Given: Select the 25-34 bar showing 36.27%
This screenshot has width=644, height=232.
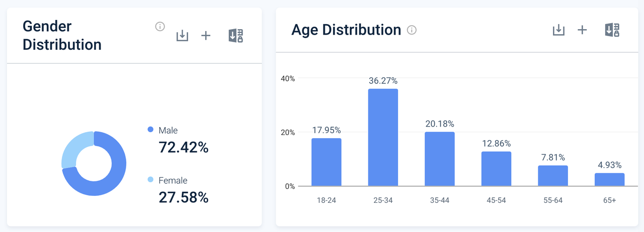Looking at the screenshot, I should (383, 138).
